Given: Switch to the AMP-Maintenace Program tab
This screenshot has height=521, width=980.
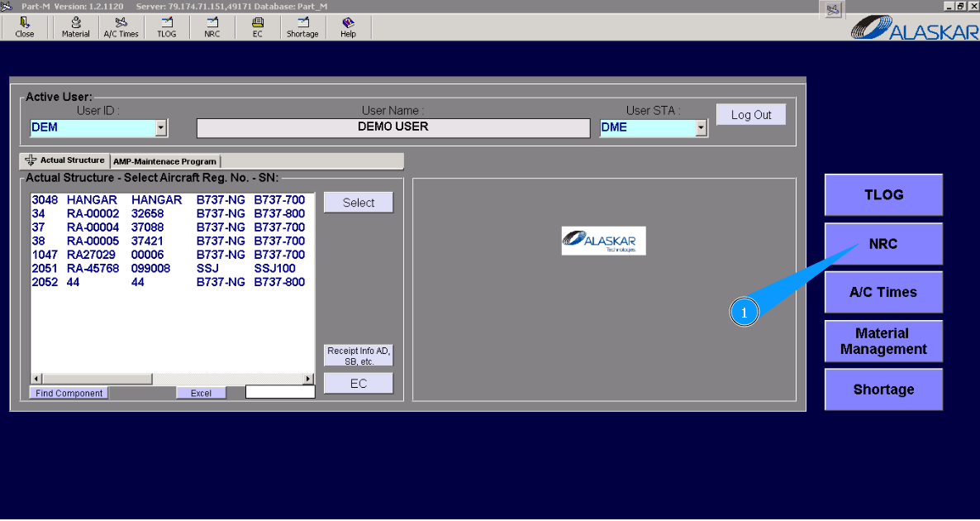Looking at the screenshot, I should 164,161.
